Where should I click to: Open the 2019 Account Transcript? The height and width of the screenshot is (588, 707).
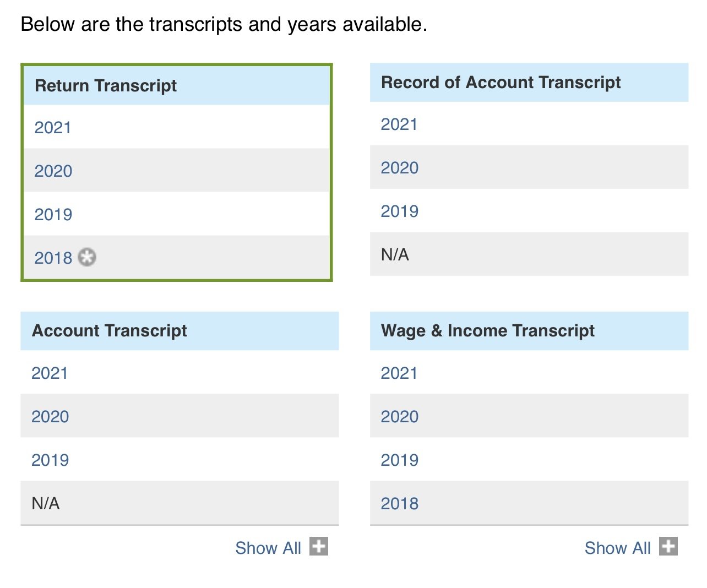point(50,460)
